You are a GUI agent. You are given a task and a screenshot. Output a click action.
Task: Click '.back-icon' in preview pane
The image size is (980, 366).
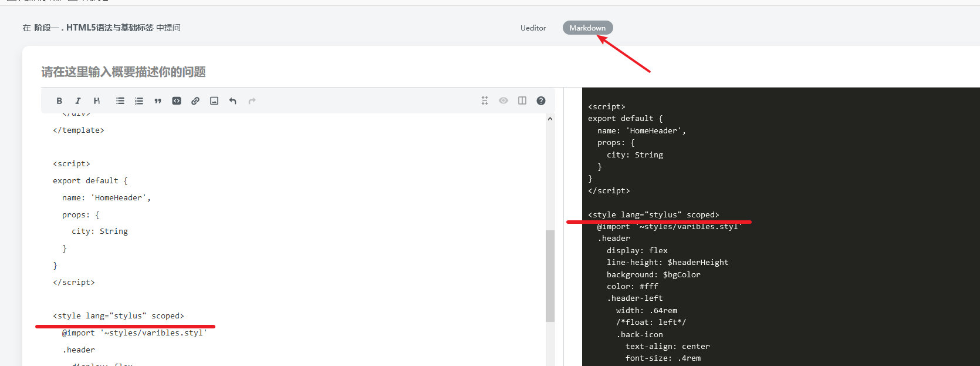[x=640, y=335]
